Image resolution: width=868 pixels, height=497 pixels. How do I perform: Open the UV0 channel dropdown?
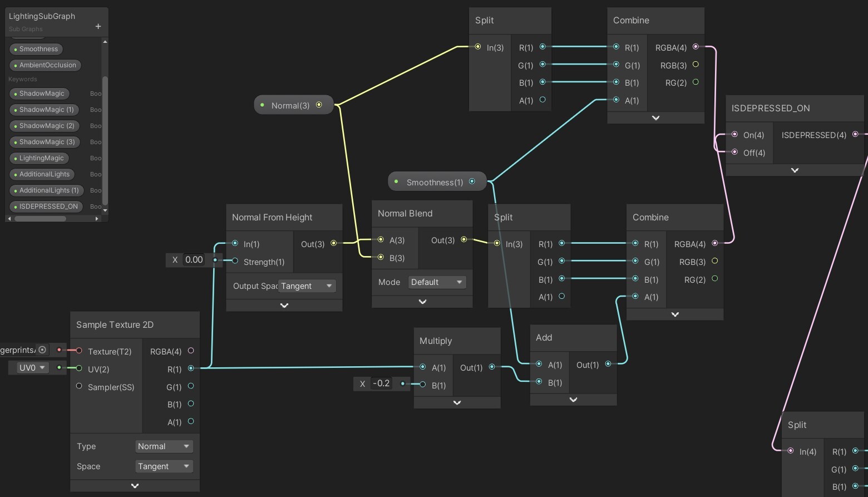(x=32, y=368)
